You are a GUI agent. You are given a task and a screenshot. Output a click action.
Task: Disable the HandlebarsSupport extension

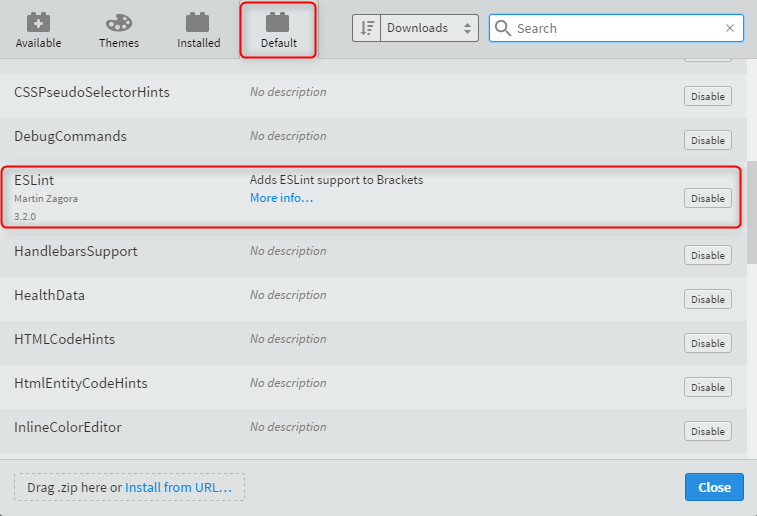pos(707,255)
